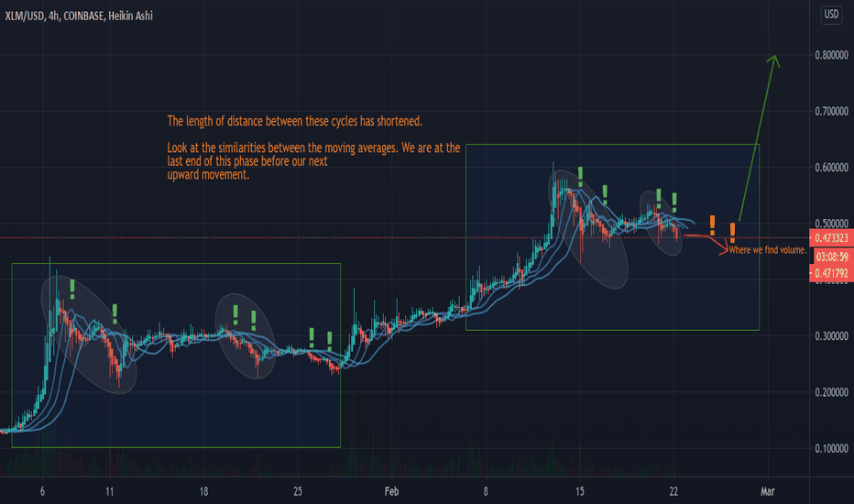Select the 'Where we find volume.' annotation
The height and width of the screenshot is (504, 854).
coord(767,250)
